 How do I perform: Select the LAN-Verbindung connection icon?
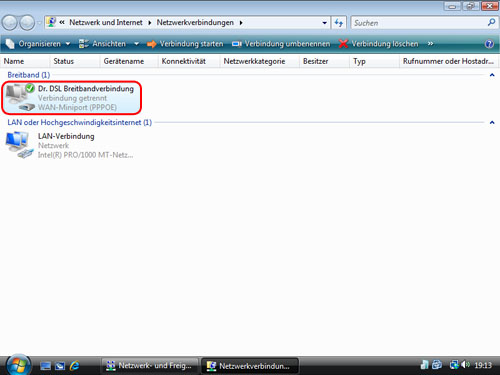coord(19,145)
